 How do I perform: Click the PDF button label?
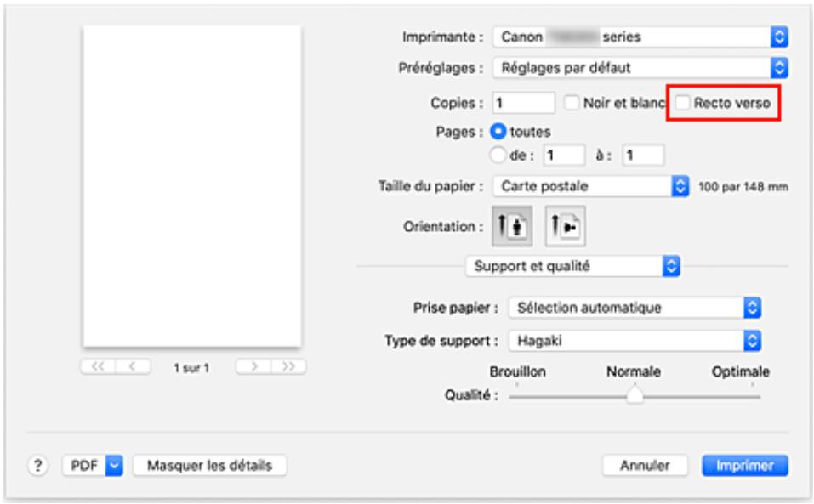(x=84, y=465)
